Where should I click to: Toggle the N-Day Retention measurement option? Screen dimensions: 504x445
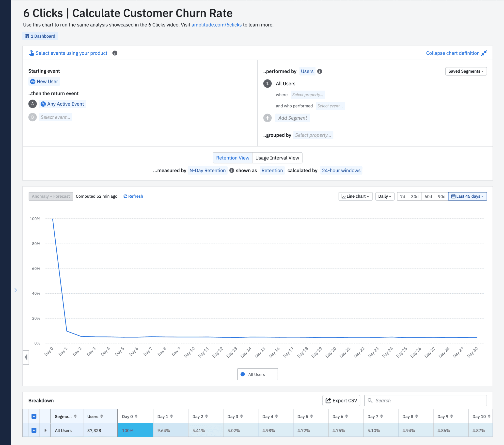tap(207, 171)
